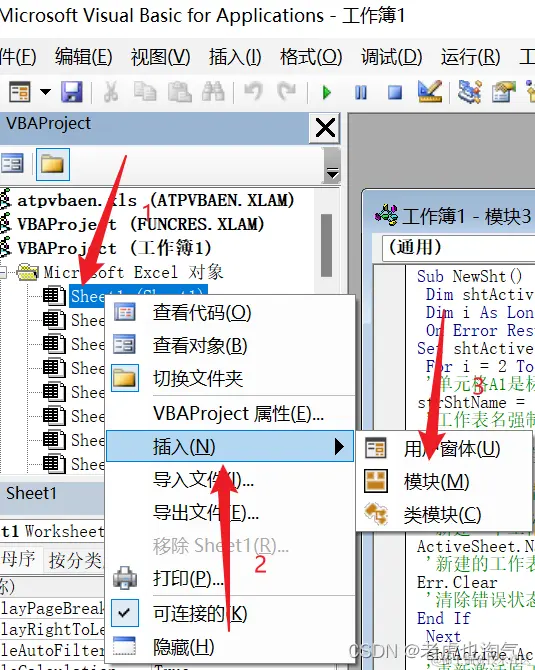Insert a 类模块(C) from submenu
This screenshot has height=670, width=535.
click(x=443, y=514)
